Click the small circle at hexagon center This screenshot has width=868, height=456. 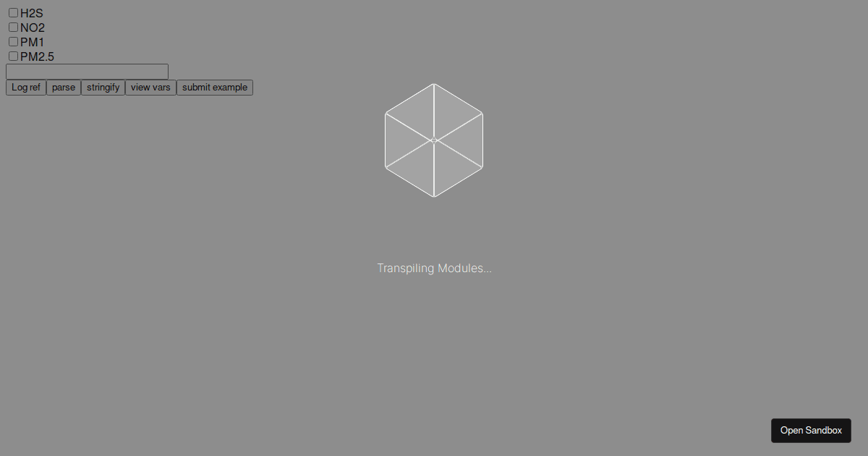click(434, 140)
